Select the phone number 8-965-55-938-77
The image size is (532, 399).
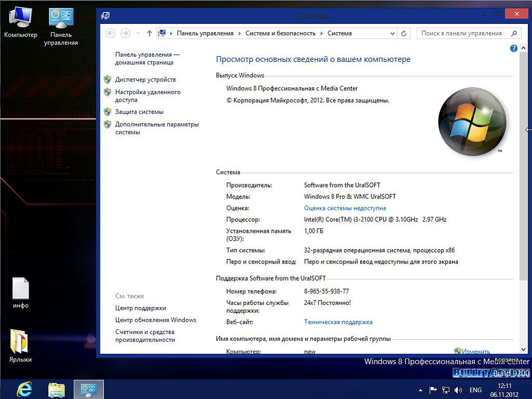coord(326,291)
